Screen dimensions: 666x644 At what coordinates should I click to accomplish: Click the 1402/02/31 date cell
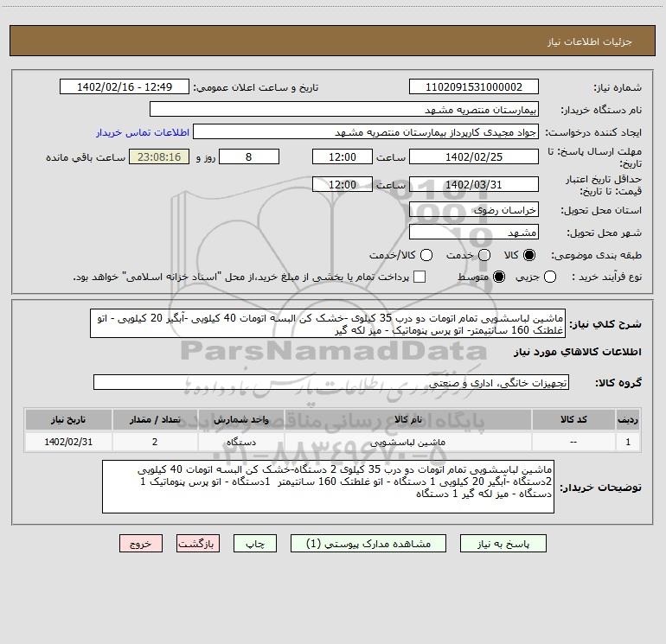coord(68,442)
